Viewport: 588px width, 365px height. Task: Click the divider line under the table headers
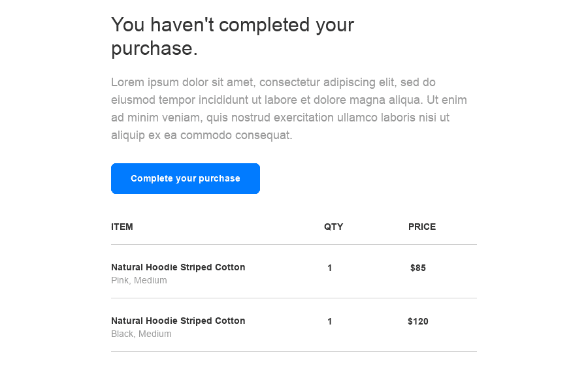[x=294, y=245]
